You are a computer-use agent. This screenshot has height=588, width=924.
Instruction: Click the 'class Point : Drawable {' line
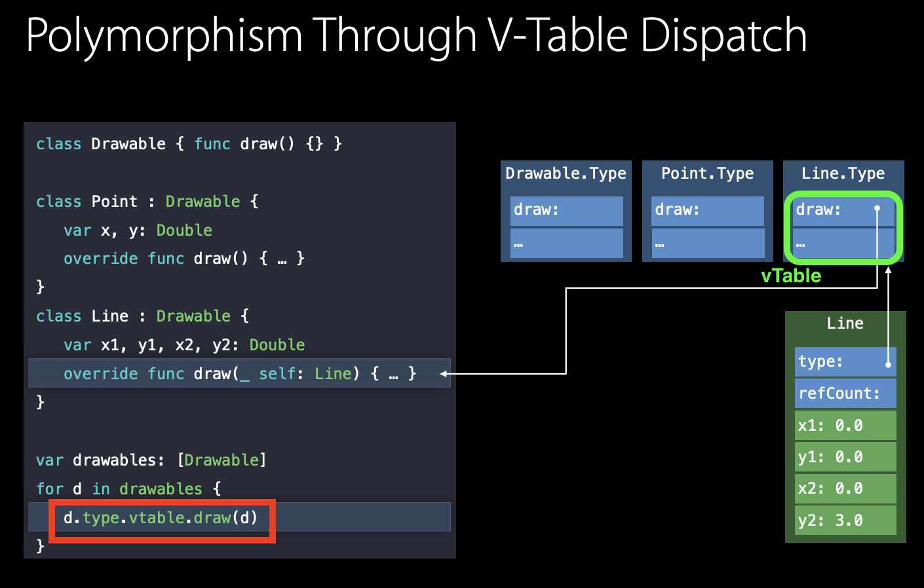pyautogui.click(x=147, y=202)
